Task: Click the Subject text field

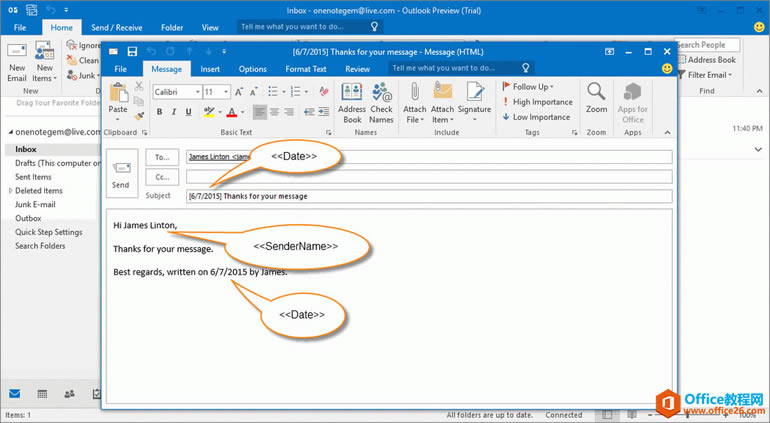Action: coord(429,196)
